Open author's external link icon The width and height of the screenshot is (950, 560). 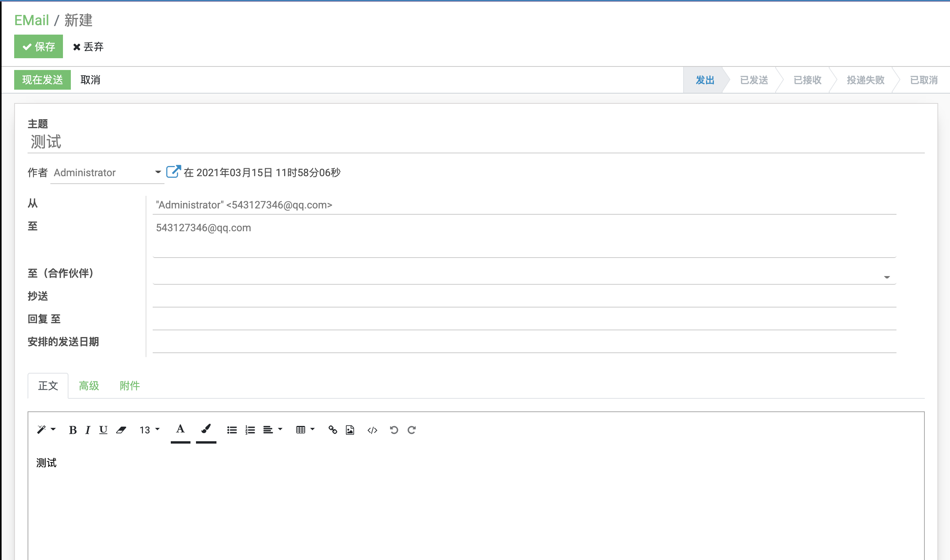click(173, 172)
